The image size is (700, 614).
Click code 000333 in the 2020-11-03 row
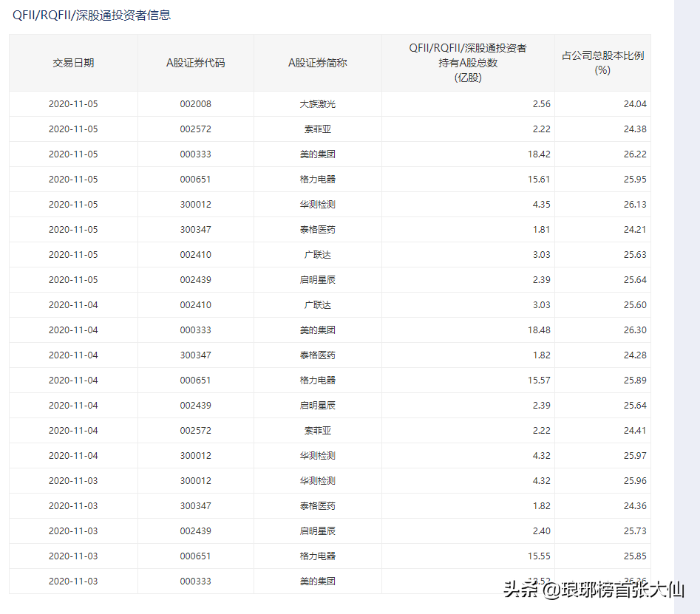point(196,581)
